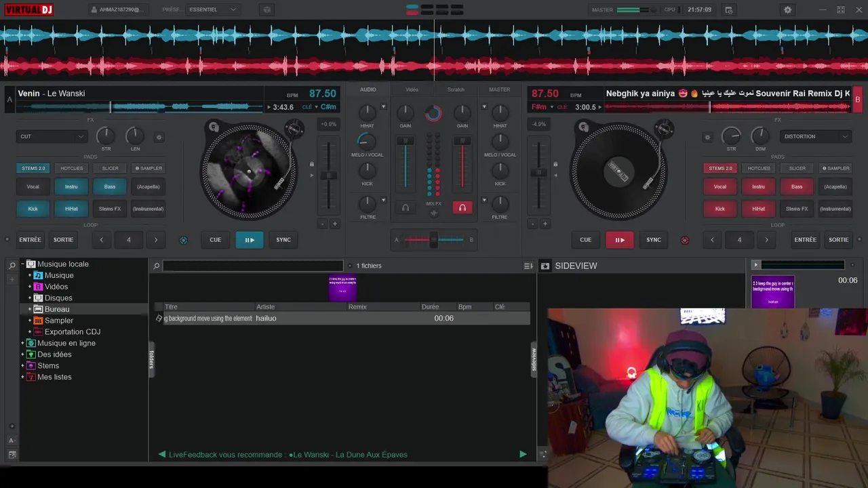The image size is (868, 488).
Task: Click SYNC button on deck B
Action: click(x=654, y=239)
